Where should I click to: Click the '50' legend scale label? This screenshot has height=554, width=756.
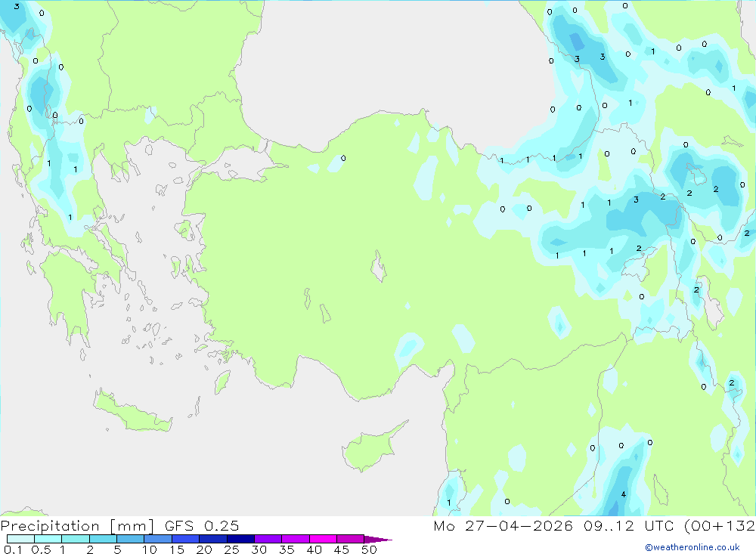(x=369, y=549)
